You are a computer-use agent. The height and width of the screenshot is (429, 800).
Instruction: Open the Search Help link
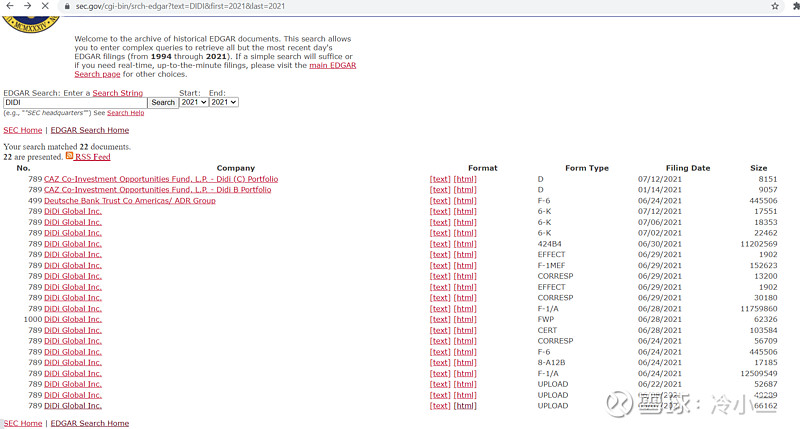click(x=125, y=113)
